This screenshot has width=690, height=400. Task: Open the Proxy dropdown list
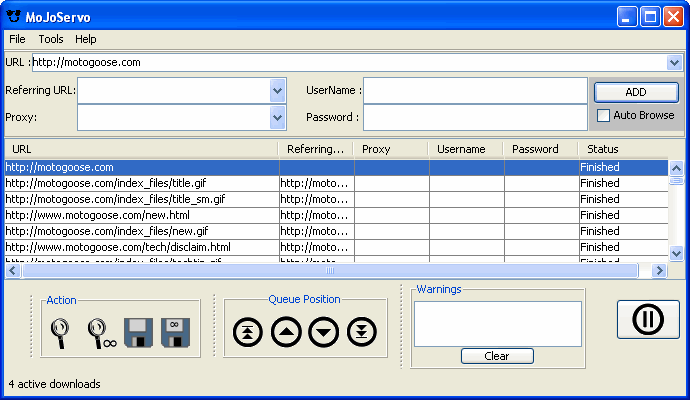(x=278, y=117)
